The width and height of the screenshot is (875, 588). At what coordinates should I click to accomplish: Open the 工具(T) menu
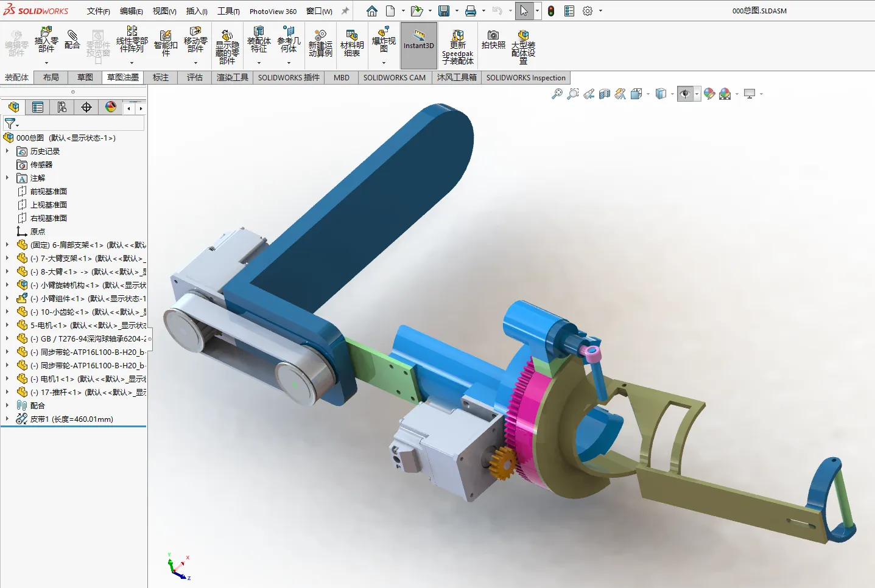pos(228,11)
